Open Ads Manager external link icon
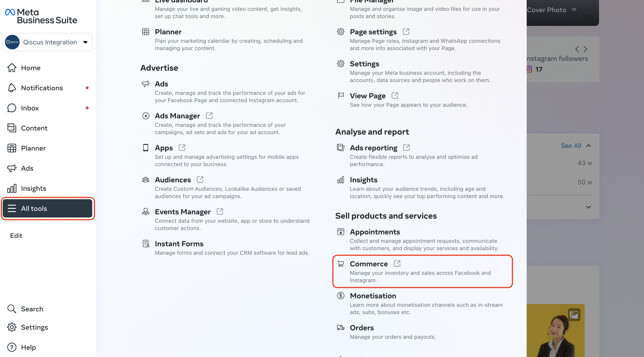Viewport: 644px width, 357px height. click(209, 116)
